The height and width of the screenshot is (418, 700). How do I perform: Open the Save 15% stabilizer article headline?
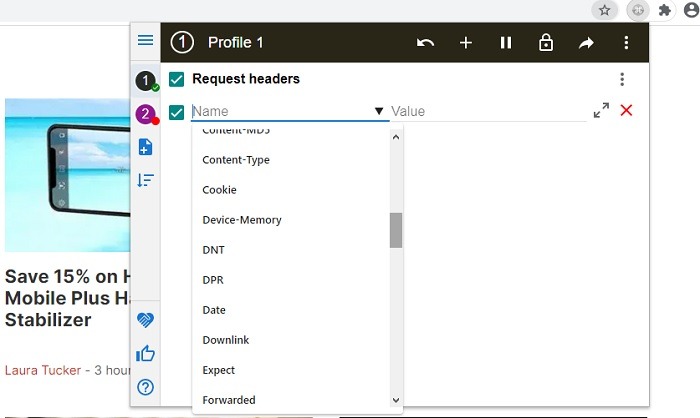pos(68,298)
